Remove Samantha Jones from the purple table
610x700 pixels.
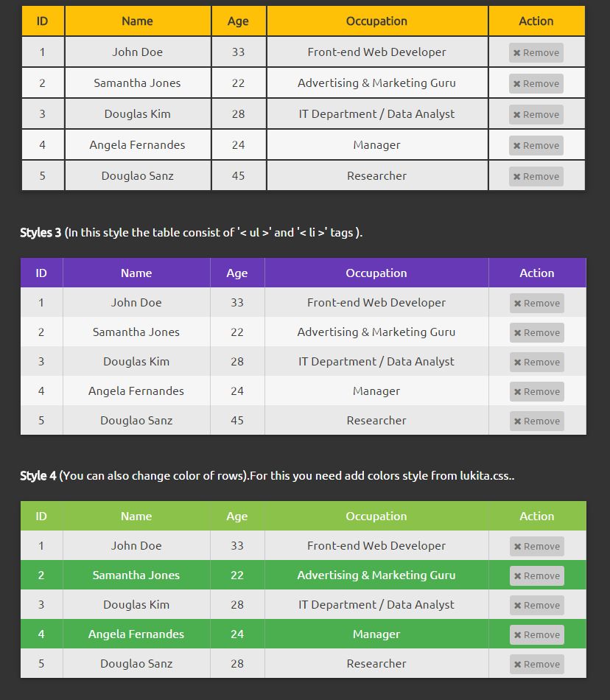[537, 332]
